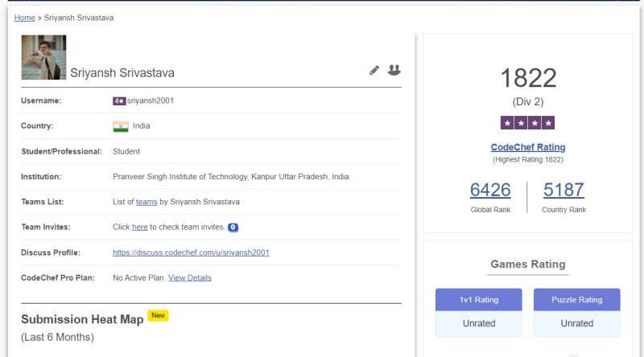644x357 pixels.
Task: Open the discuss.codechef.com profile URL
Action: click(x=191, y=252)
